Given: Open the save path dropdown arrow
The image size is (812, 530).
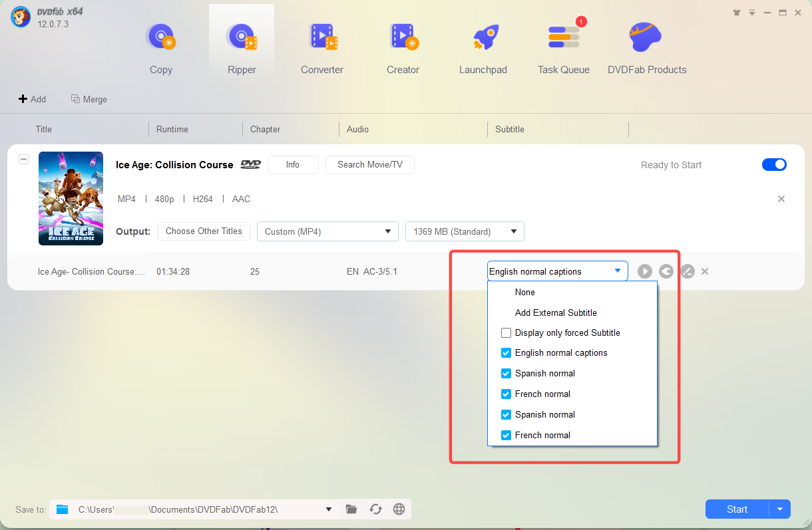Looking at the screenshot, I should pos(329,509).
